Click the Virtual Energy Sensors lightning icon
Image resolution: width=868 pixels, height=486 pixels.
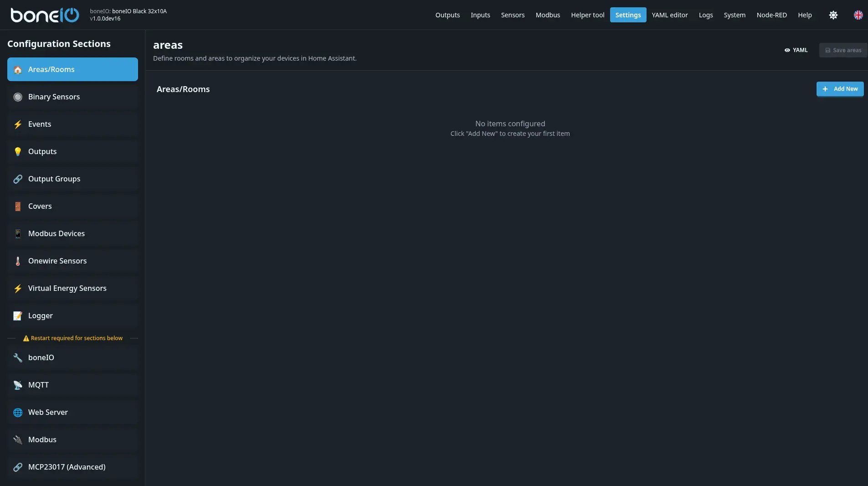[x=18, y=288]
